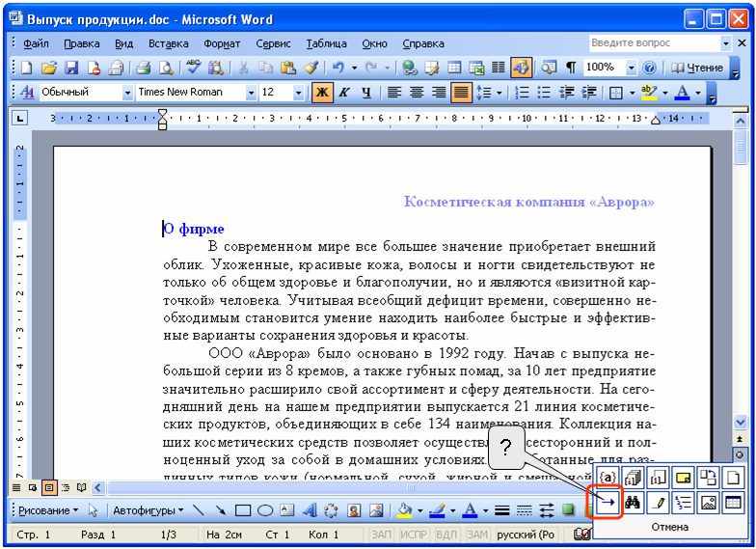Cut selection with the scissors icon

[x=243, y=68]
